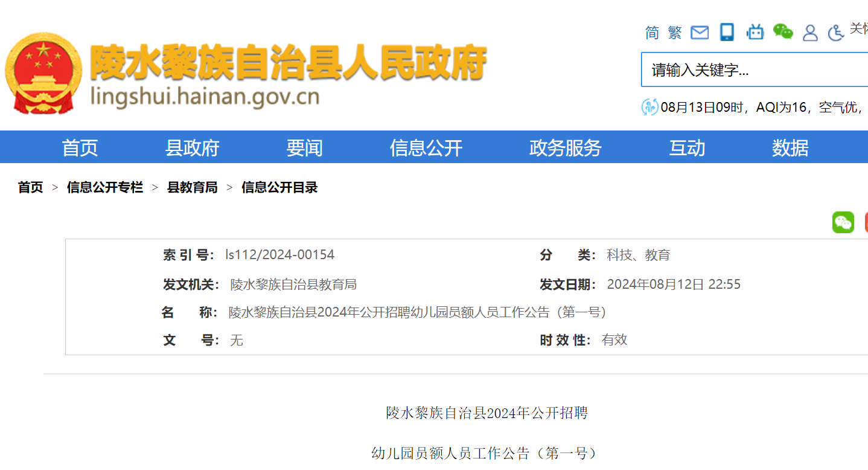Switch to Simplified Chinese (简)

(652, 33)
